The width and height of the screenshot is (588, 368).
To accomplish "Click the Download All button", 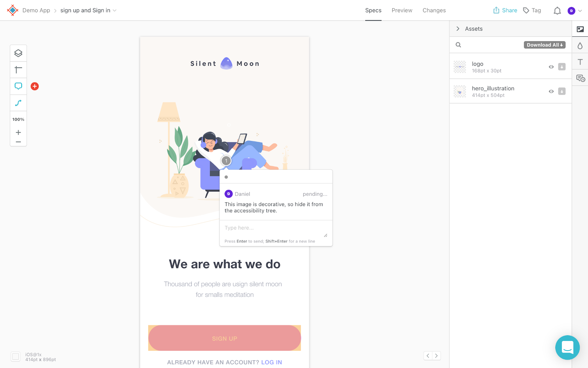I will pyautogui.click(x=545, y=45).
